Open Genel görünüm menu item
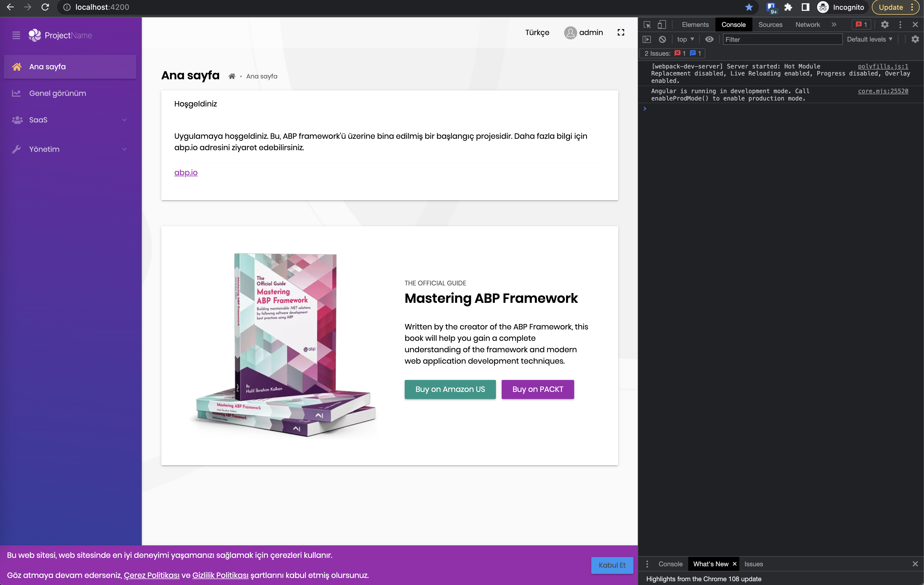 tap(58, 93)
